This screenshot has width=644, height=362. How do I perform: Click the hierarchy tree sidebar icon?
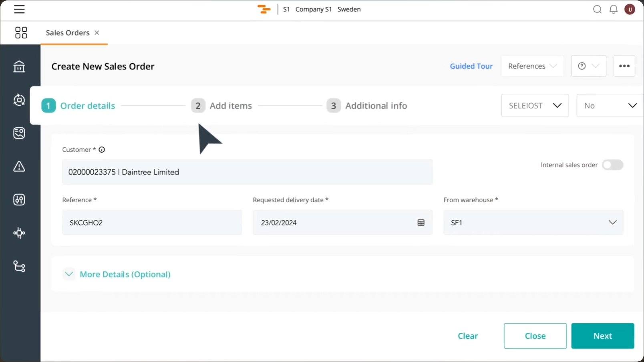19,266
